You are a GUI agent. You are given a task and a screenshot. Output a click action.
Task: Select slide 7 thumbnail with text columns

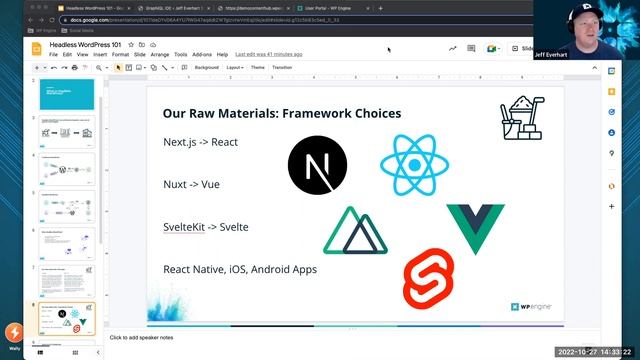point(67,281)
